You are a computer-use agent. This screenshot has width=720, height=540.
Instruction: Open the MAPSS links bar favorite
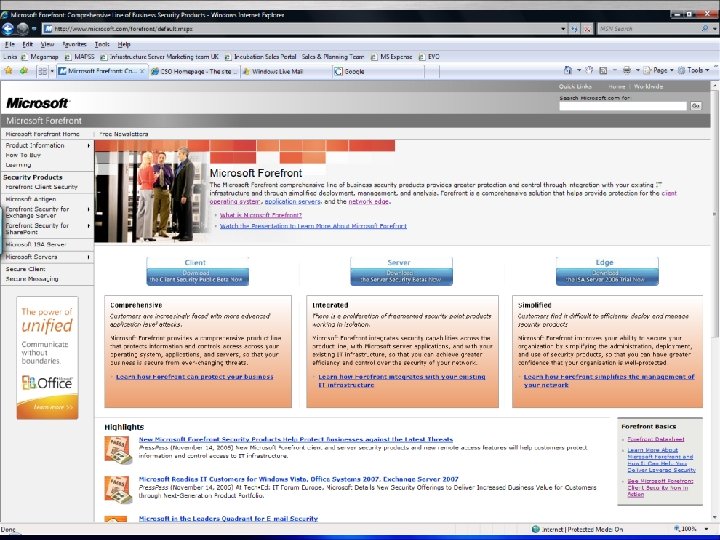[80, 56]
